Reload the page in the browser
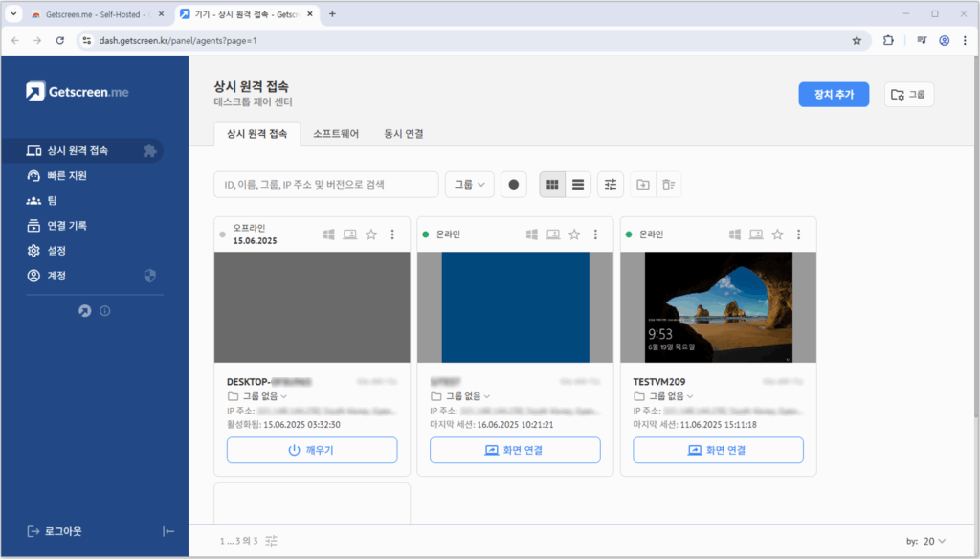This screenshot has width=980, height=559. pyautogui.click(x=60, y=40)
